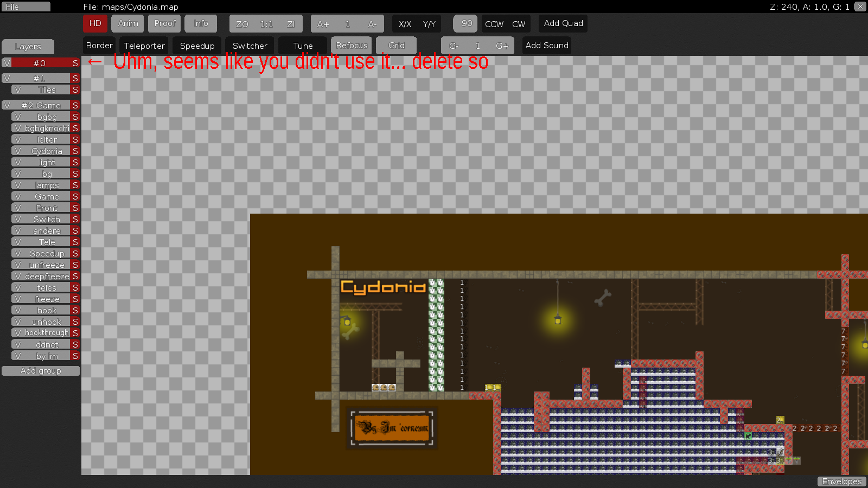Toggle visibility of the Cydonia layer

18,151
